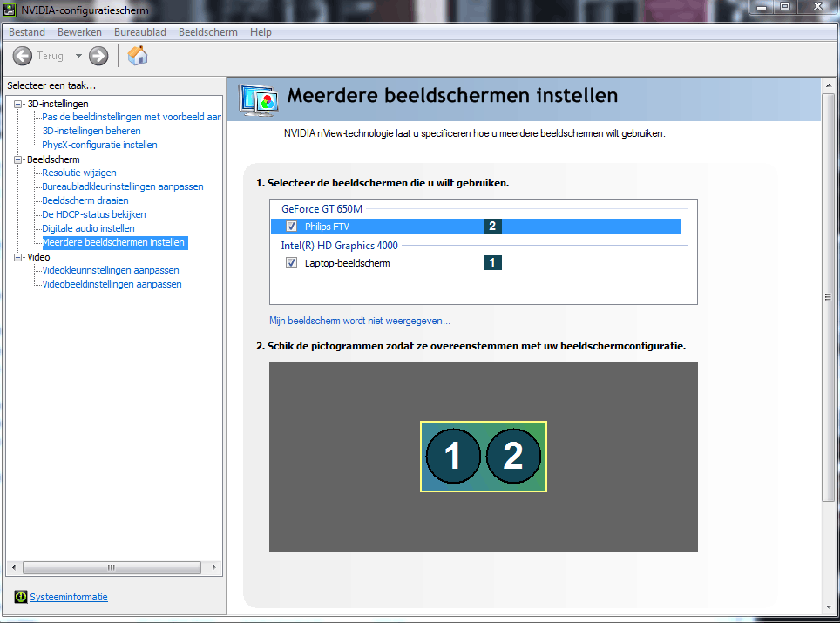Screen dimensions: 840x623
Task: Click the Forward arrow icon
Action: click(x=98, y=56)
